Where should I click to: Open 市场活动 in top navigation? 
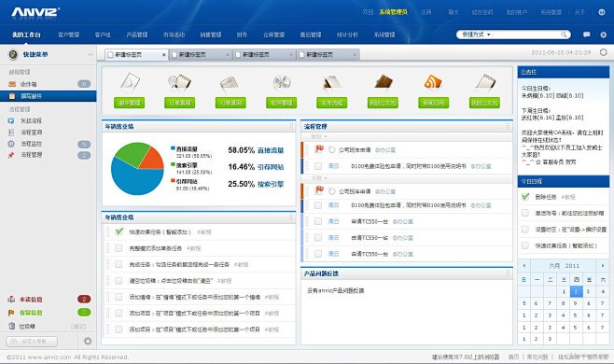tap(174, 35)
